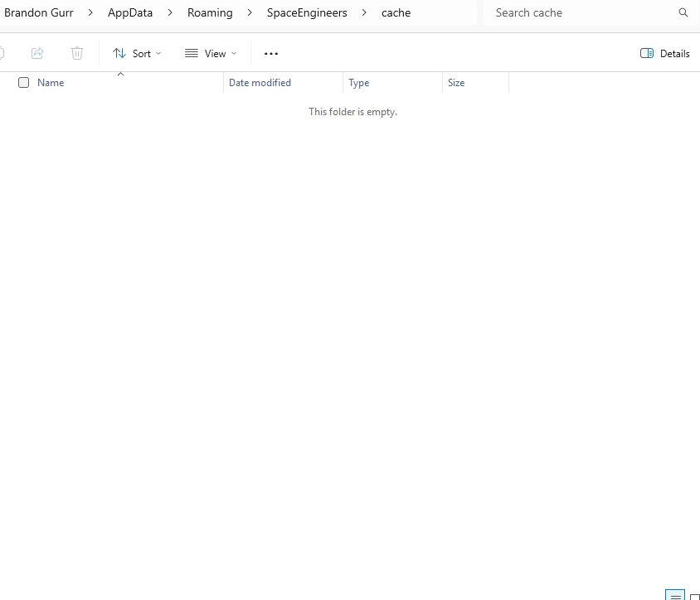Expand chevron after SpaceEngineers in breadcrumb
Screen dimensions: 700x600
pos(364,13)
